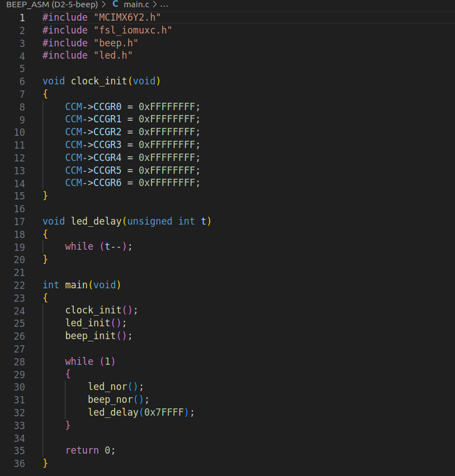The height and width of the screenshot is (476, 455).
Task: Click line number 36 in gutter
Action: tap(20, 464)
